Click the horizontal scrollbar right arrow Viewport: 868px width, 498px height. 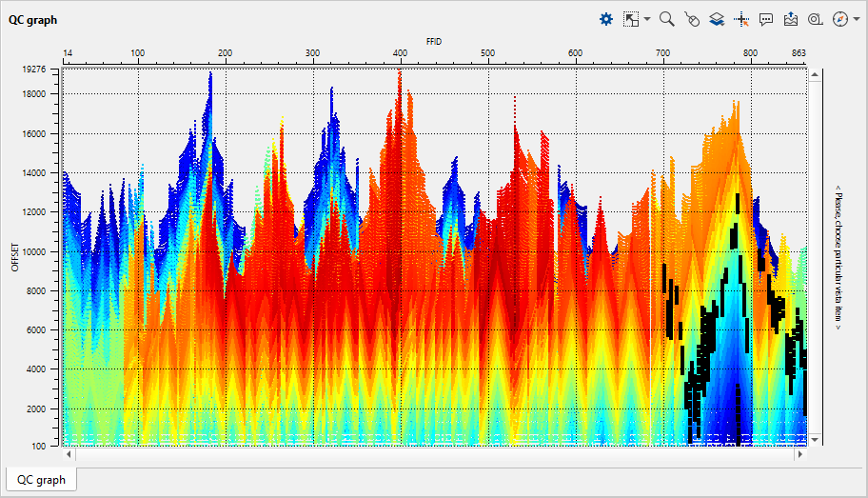point(799,454)
